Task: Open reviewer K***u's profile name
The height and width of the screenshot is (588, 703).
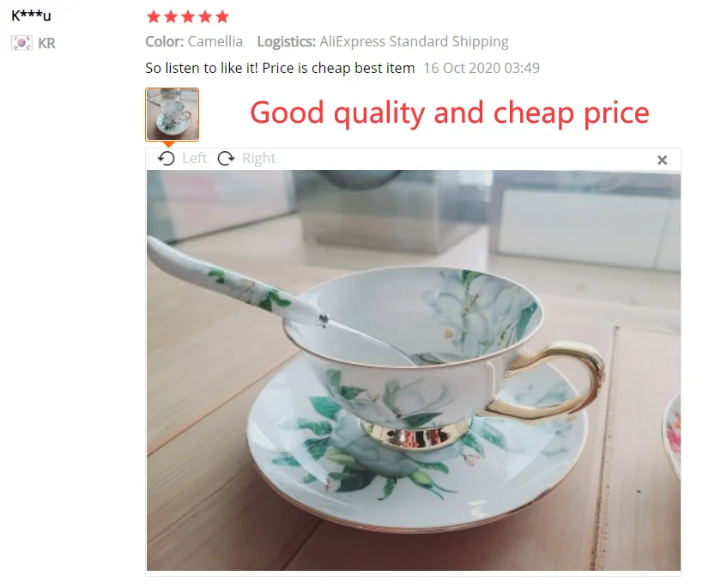Action: [x=31, y=15]
